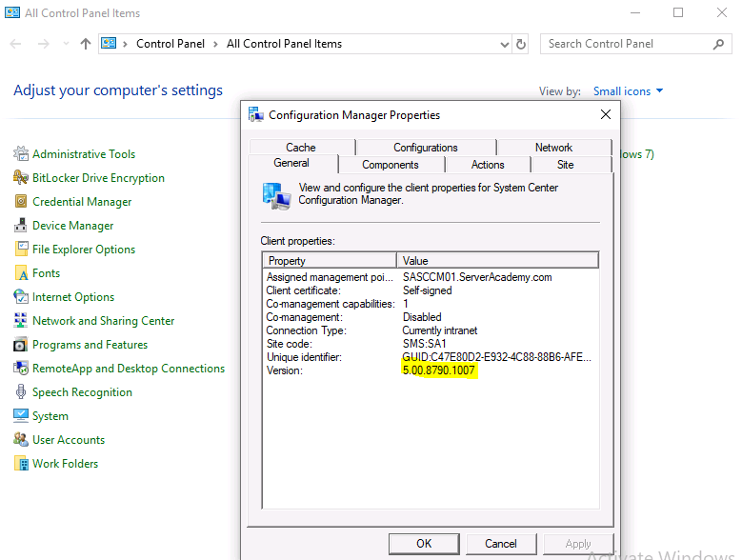
Task: Select the Site code row
Action: click(x=431, y=344)
